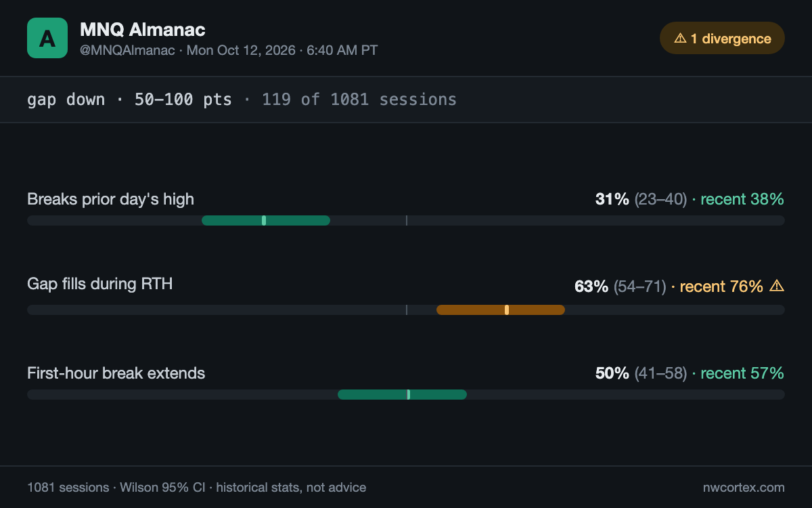Screen dimensions: 812x508
Task: Click the green First-hour break extends bar
Action: coord(402,394)
